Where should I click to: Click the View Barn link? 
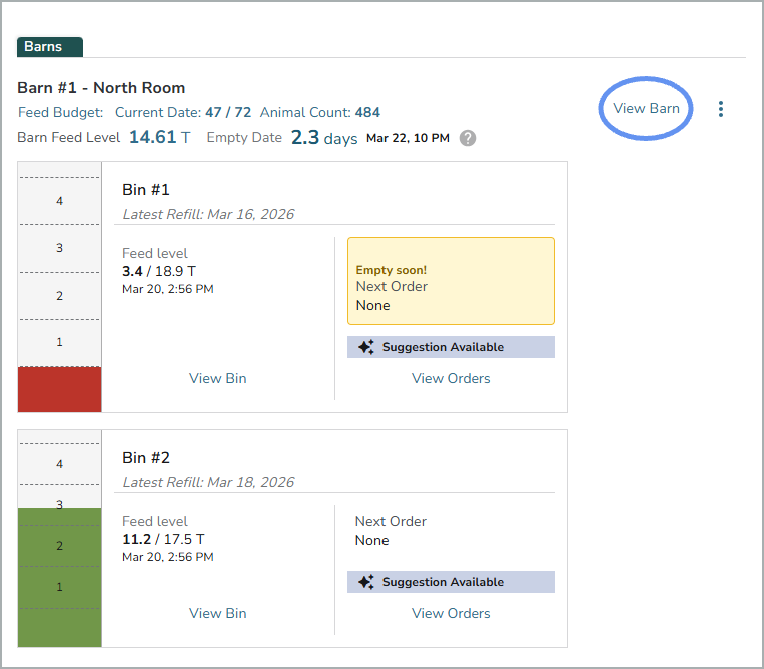pyautogui.click(x=646, y=108)
